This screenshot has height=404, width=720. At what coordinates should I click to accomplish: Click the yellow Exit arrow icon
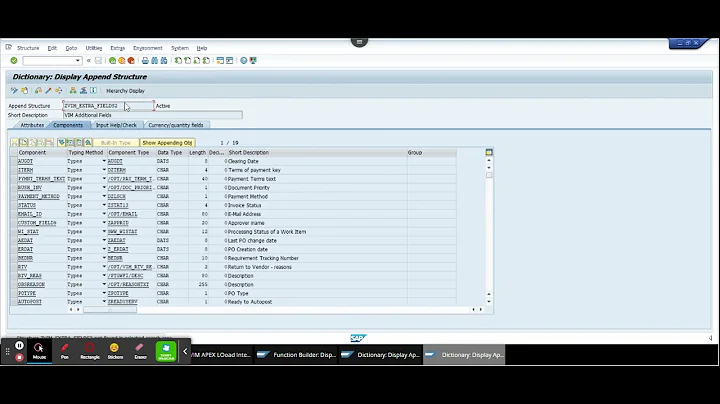[122, 61]
